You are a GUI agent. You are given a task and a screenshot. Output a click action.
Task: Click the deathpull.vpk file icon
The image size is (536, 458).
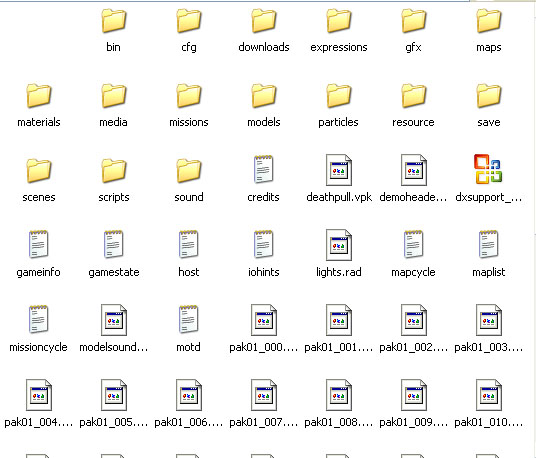coord(339,170)
